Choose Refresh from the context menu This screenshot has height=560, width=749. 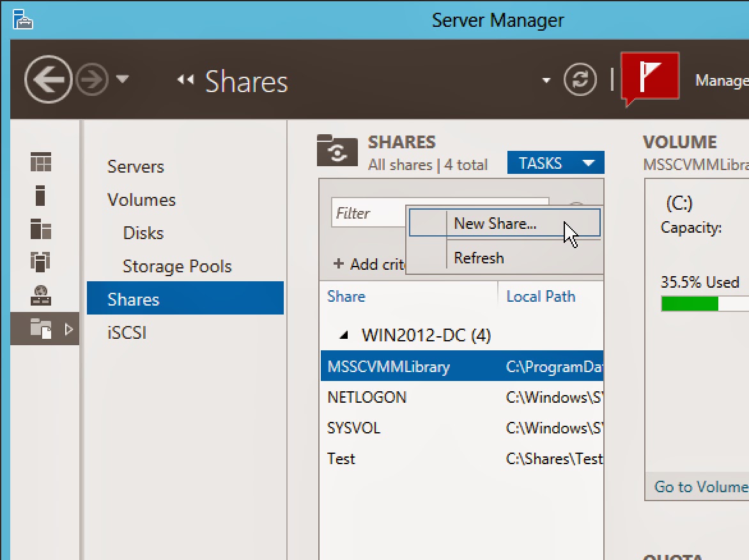(479, 257)
